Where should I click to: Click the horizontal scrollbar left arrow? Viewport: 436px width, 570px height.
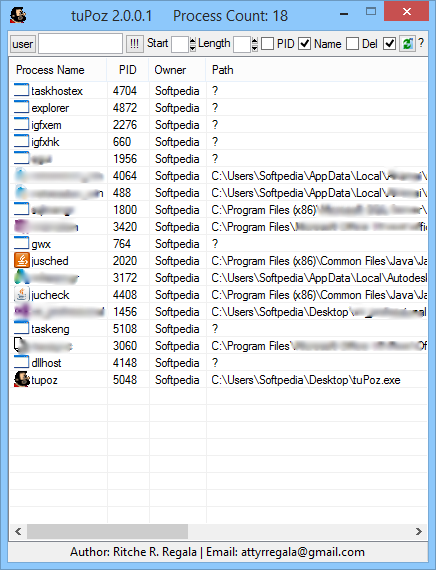tap(18, 531)
